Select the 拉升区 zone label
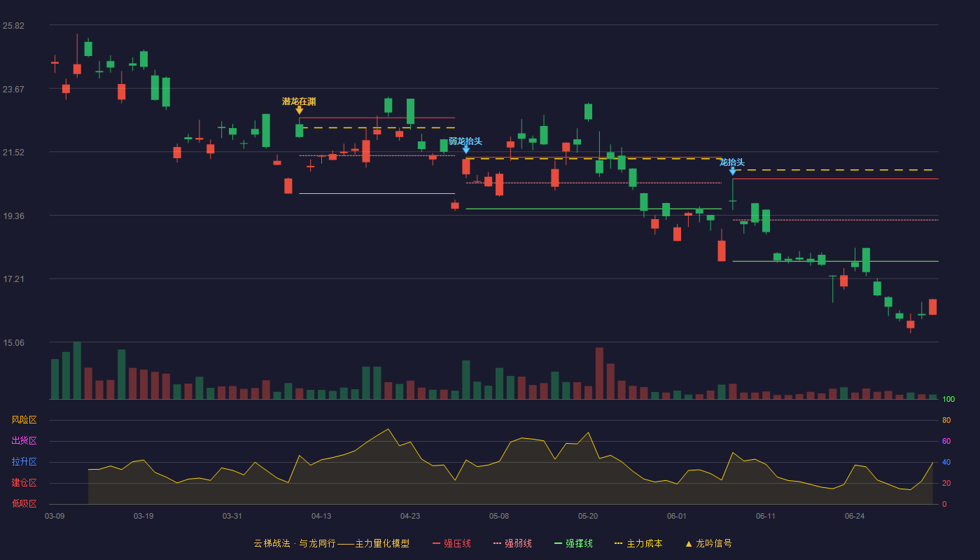The image size is (980, 560). click(x=24, y=462)
